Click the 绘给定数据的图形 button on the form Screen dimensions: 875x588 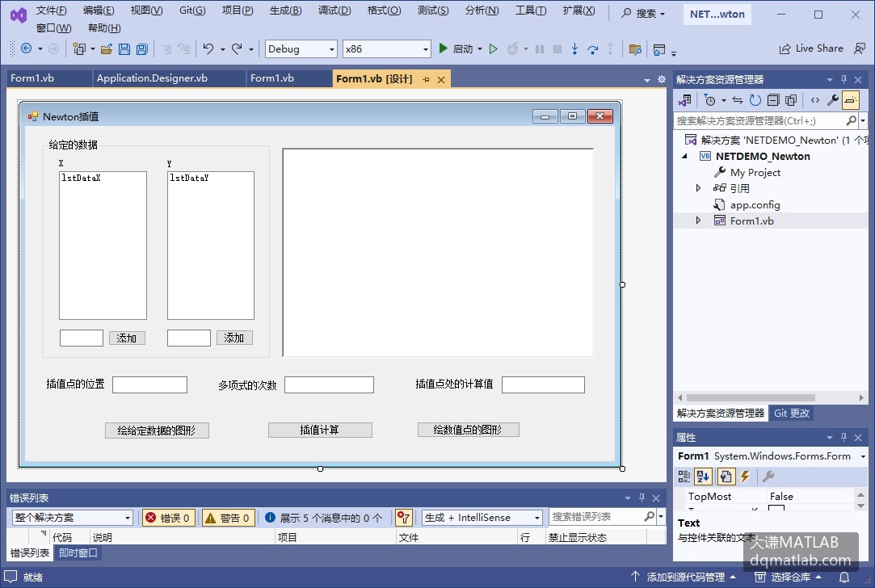pyautogui.click(x=157, y=430)
